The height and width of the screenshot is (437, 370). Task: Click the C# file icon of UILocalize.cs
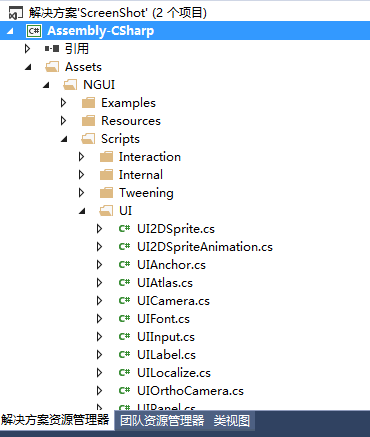pyautogui.click(x=124, y=373)
